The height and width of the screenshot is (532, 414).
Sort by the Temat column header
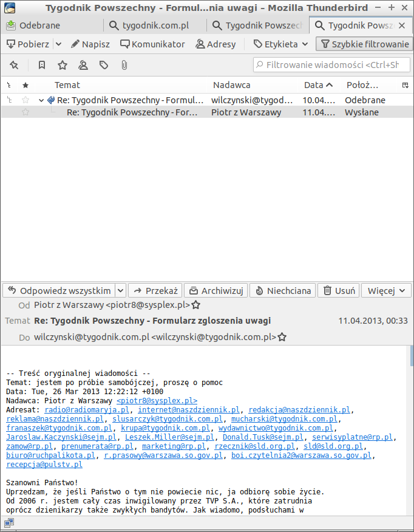pos(122,85)
